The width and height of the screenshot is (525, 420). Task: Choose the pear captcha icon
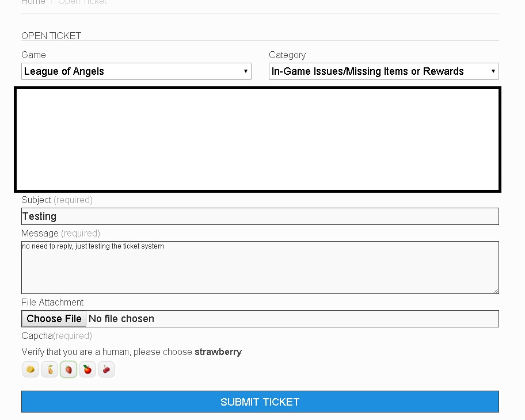50,369
